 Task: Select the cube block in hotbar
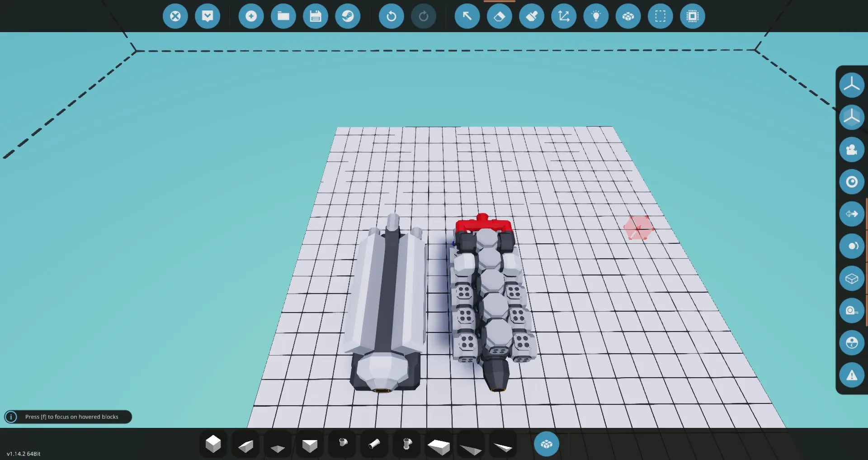pyautogui.click(x=213, y=444)
